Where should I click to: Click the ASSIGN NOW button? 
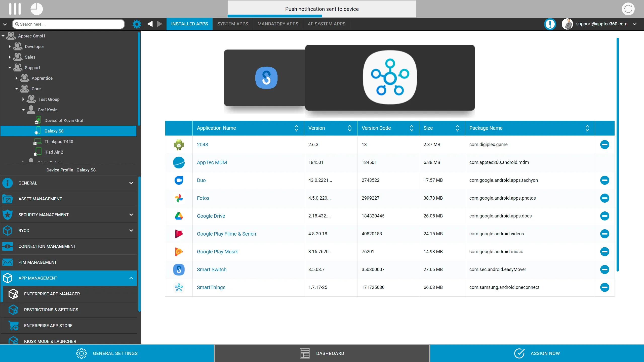(x=537, y=353)
